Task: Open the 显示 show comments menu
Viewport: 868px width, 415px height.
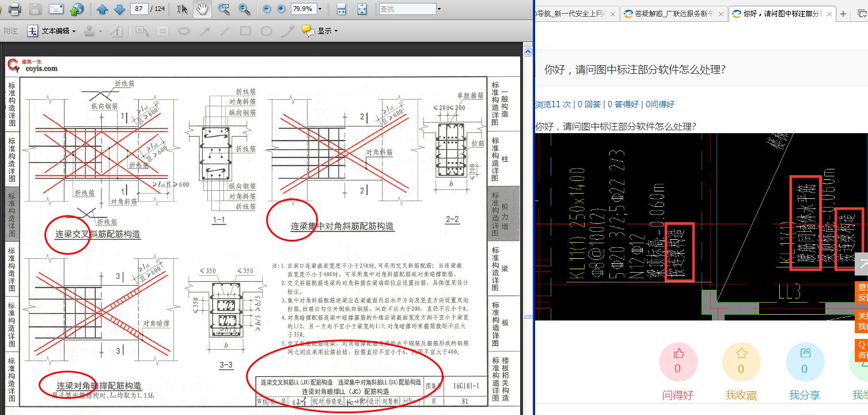Action: [x=320, y=31]
